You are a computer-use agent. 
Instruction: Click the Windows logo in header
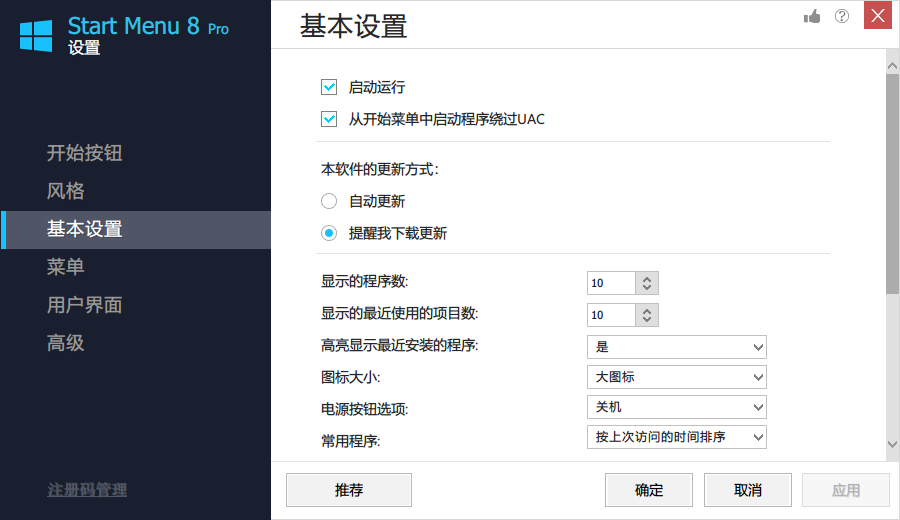(x=36, y=36)
